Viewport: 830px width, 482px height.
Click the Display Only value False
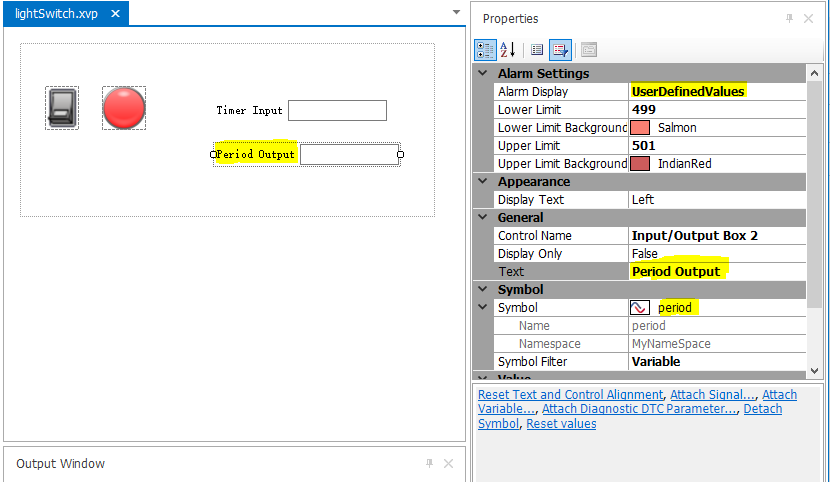645,253
